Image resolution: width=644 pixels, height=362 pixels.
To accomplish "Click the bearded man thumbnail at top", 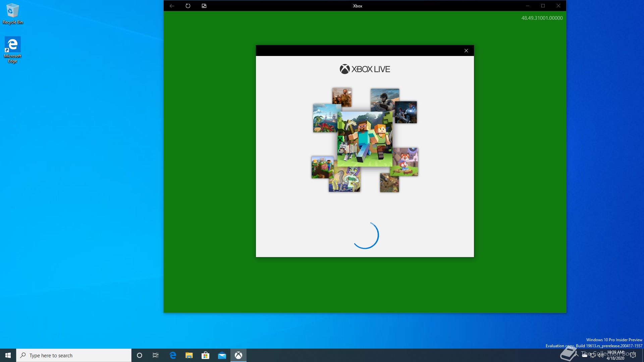I will click(x=342, y=97).
